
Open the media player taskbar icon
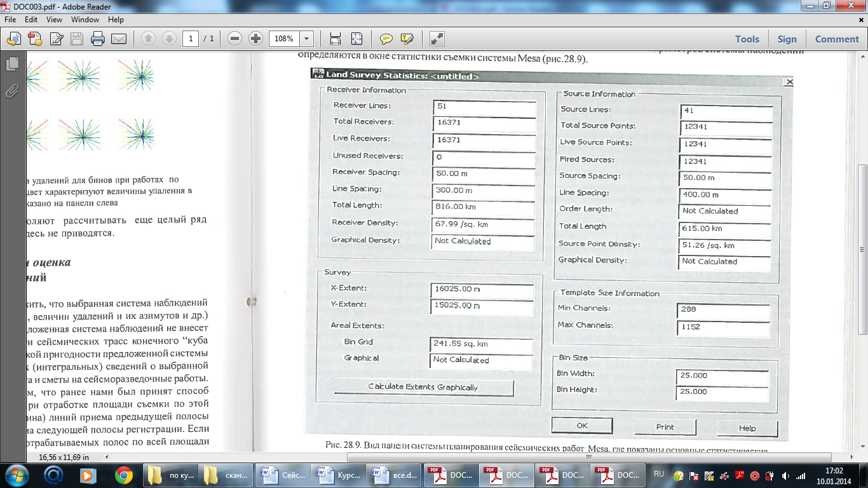click(x=88, y=475)
